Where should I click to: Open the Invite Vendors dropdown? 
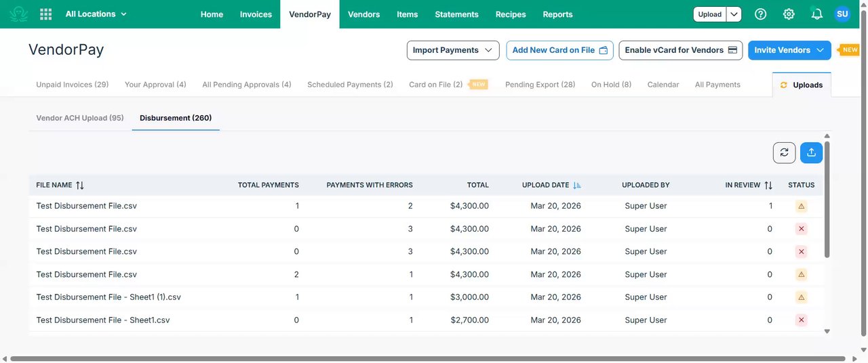click(789, 50)
